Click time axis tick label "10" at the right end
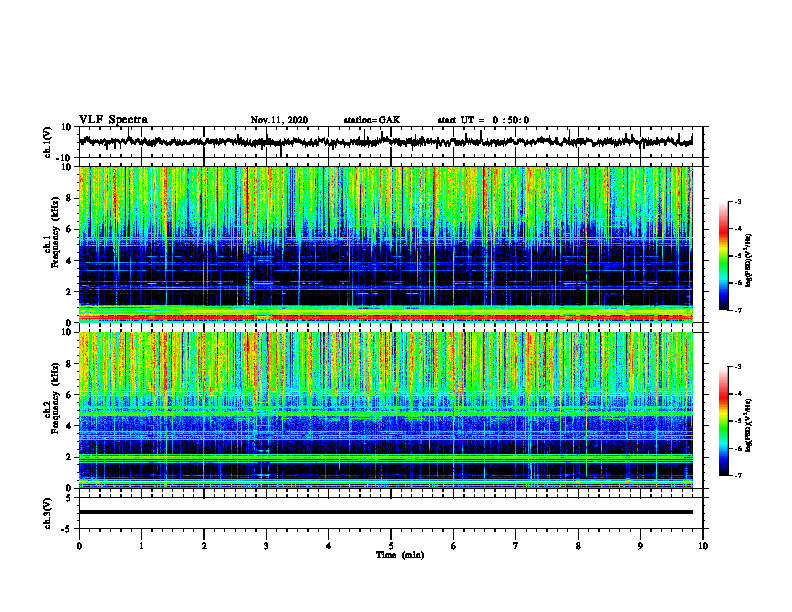 (x=703, y=546)
